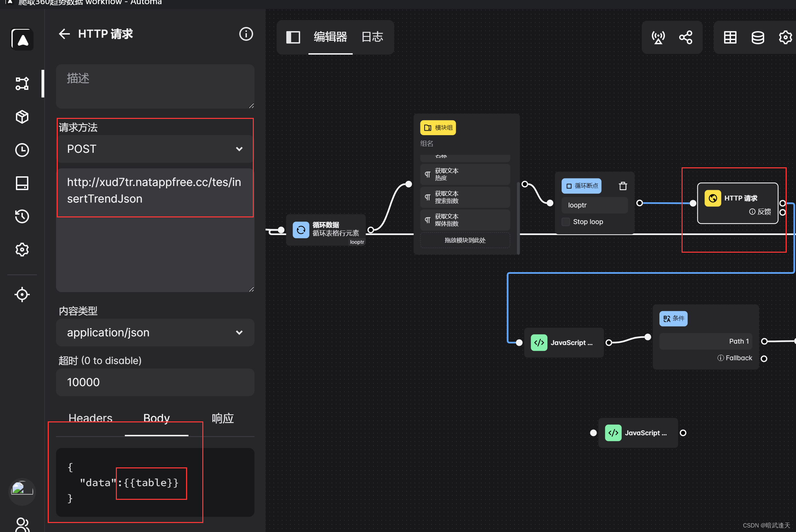796x532 pixels.
Task: Click the storage database icon at top right
Action: 757,37
